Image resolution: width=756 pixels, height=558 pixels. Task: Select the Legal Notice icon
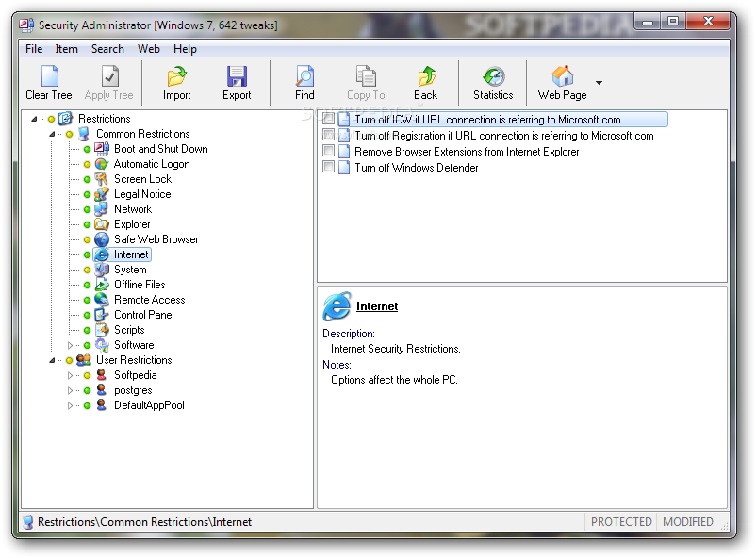(x=102, y=194)
